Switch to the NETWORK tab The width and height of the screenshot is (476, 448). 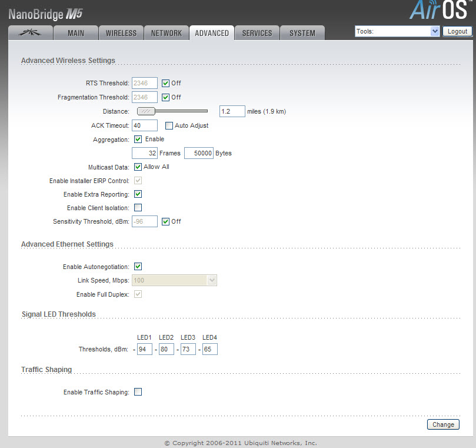pos(167,33)
